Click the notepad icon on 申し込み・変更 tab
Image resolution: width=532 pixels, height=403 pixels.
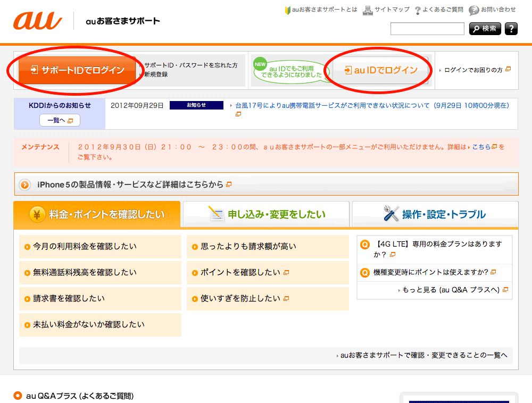pyautogui.click(x=216, y=213)
